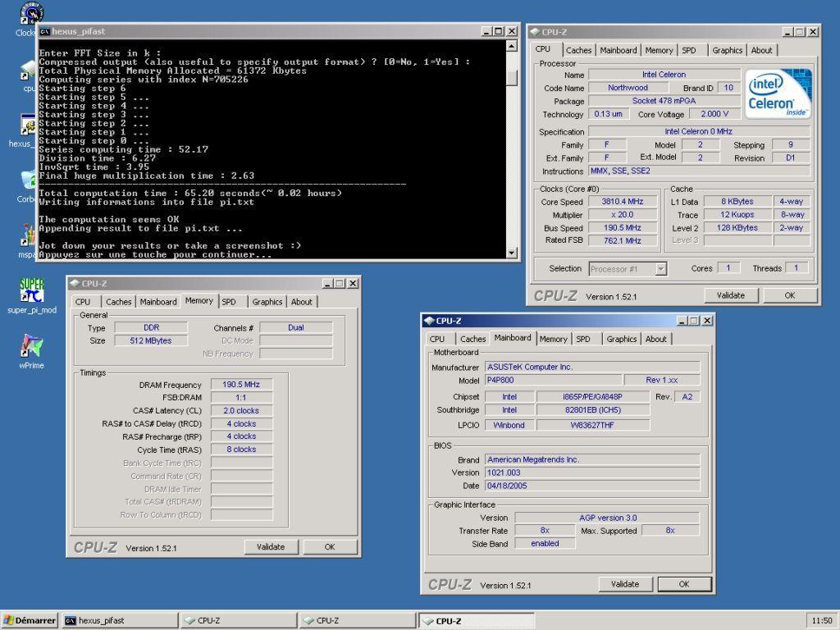Select SPD tab in CPU-Z mainboard window

click(x=583, y=339)
